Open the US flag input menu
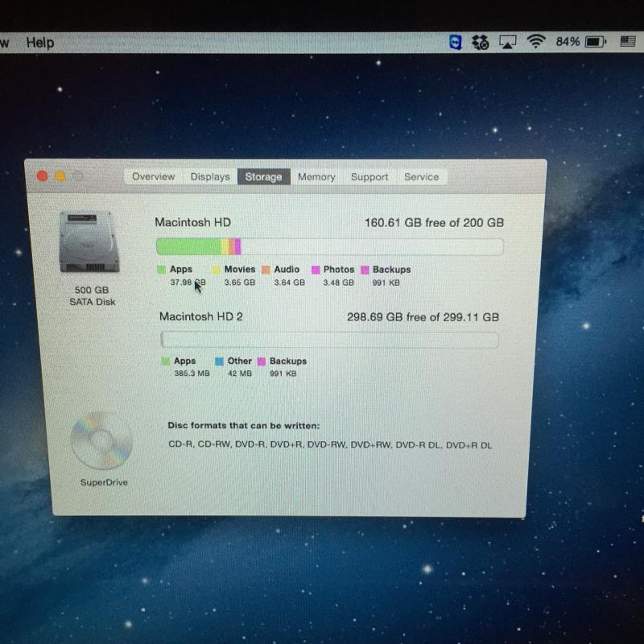This screenshot has height=644, width=644. pyautogui.click(x=628, y=41)
